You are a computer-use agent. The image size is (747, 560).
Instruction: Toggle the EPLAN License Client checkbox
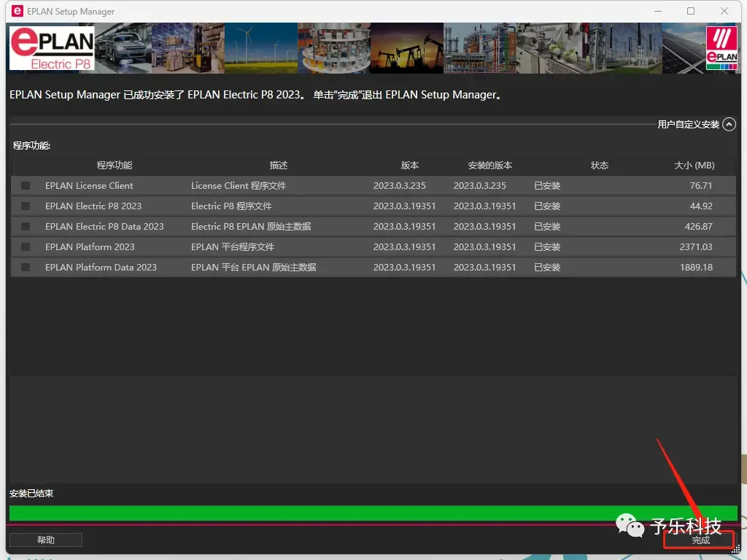26,186
